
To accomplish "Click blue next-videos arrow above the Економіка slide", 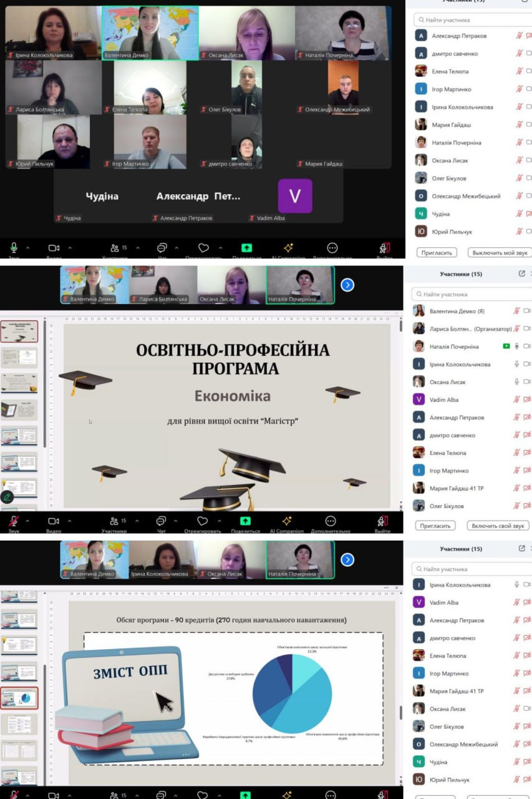I will click(347, 285).
